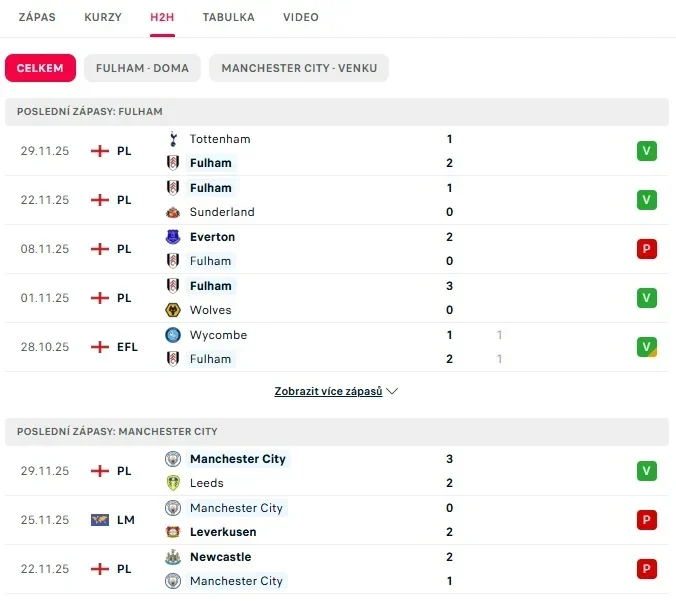
Task: Open the Zápas tab
Action: point(37,18)
